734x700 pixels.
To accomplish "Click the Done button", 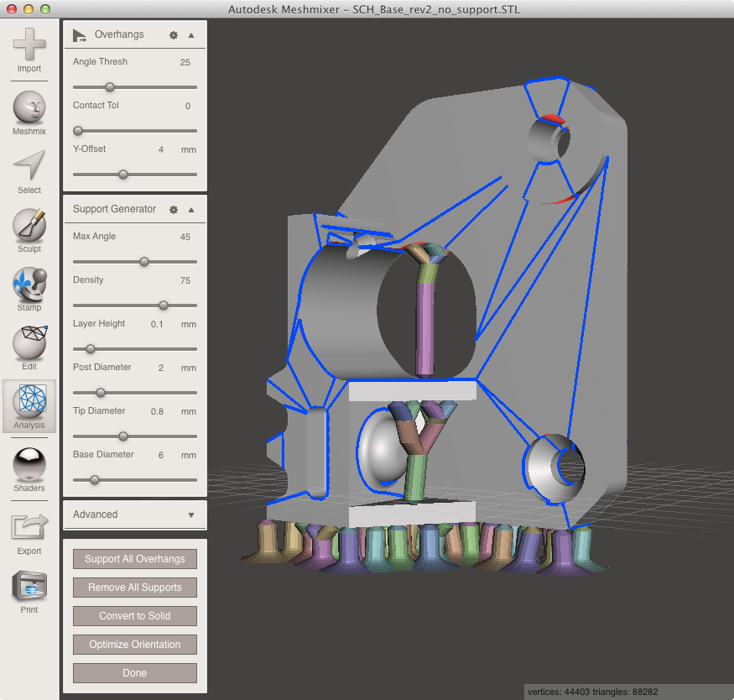I will [135, 673].
